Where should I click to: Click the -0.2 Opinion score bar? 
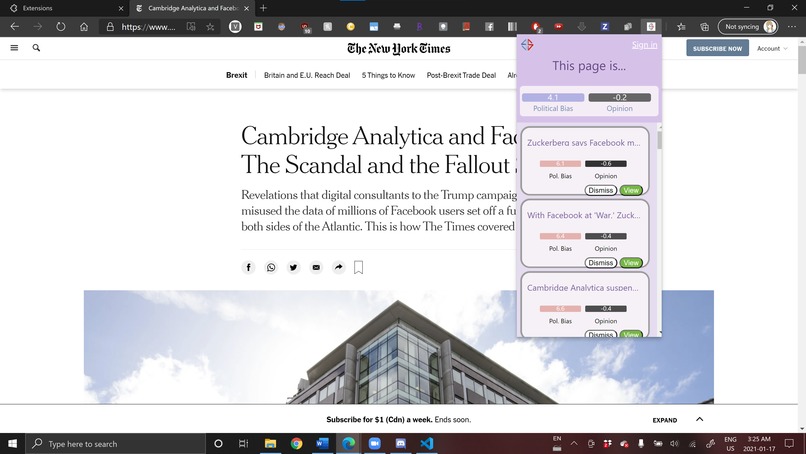(x=619, y=97)
